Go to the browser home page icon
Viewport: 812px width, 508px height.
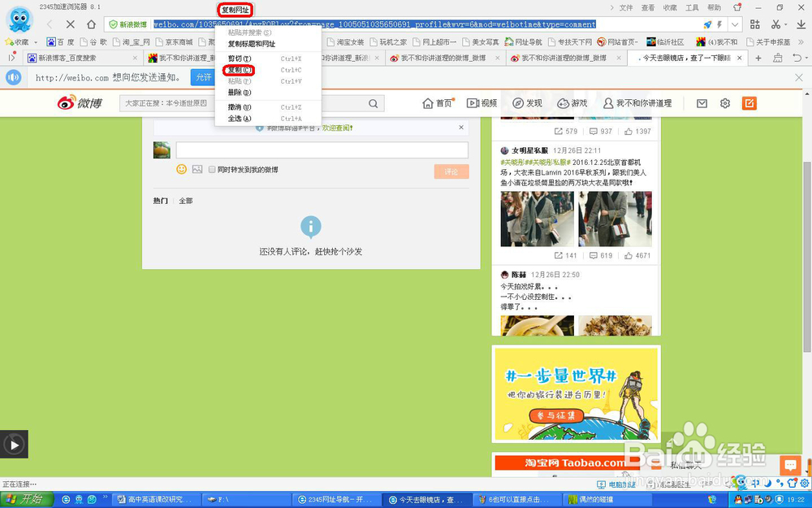(x=91, y=24)
